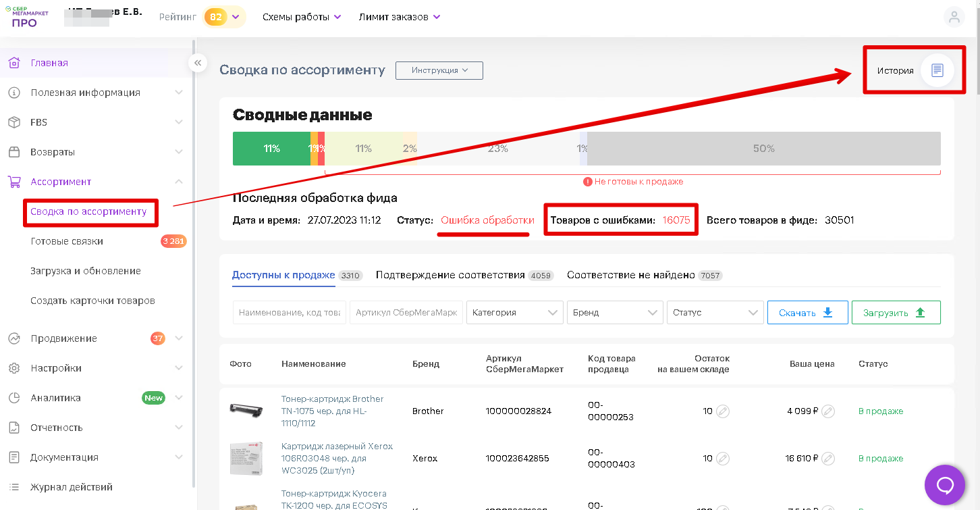The height and width of the screenshot is (510, 980).
Task: Open История document icon
Action: (x=937, y=70)
